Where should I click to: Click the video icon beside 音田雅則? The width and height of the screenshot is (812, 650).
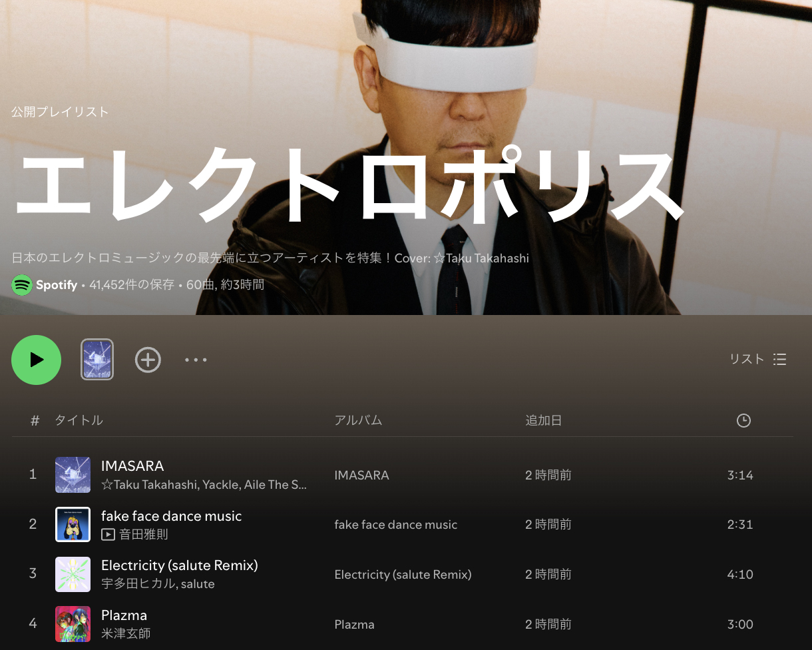point(108,534)
